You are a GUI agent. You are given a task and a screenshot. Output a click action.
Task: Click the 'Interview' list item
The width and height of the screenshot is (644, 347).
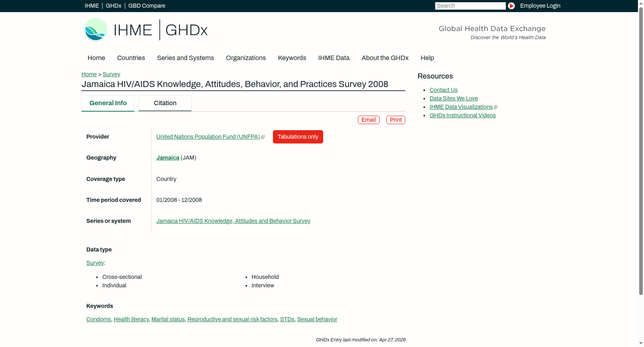pos(263,285)
